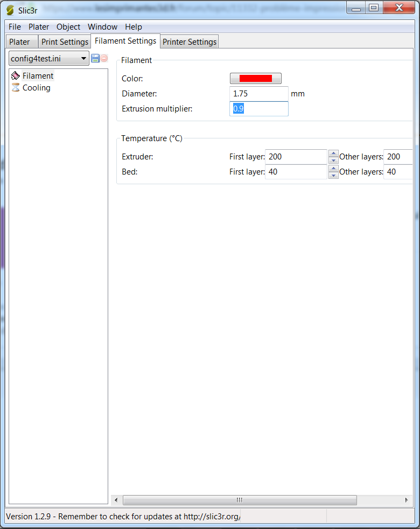Increase the Extruder first layer temperature
Viewport: 420px width, 529px height.
click(x=333, y=153)
